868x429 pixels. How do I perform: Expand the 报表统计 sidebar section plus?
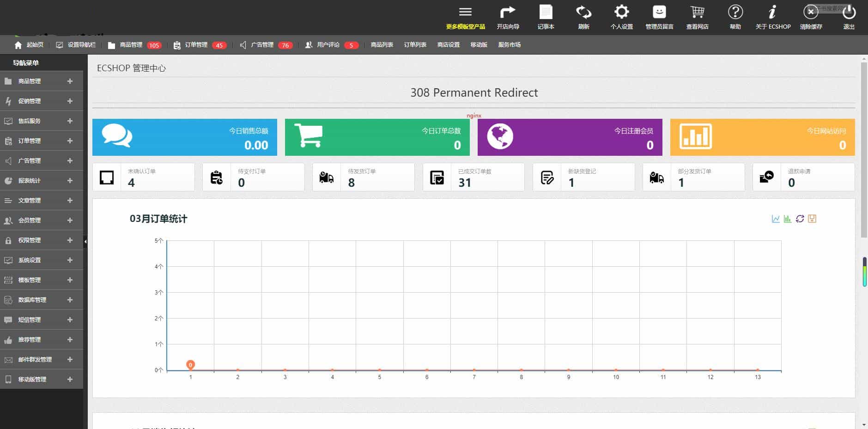tap(70, 181)
